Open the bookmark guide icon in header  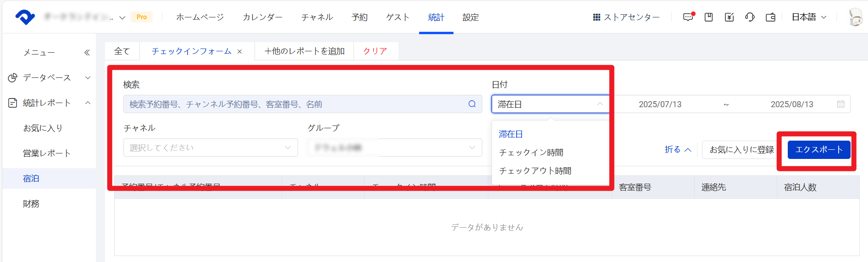708,17
